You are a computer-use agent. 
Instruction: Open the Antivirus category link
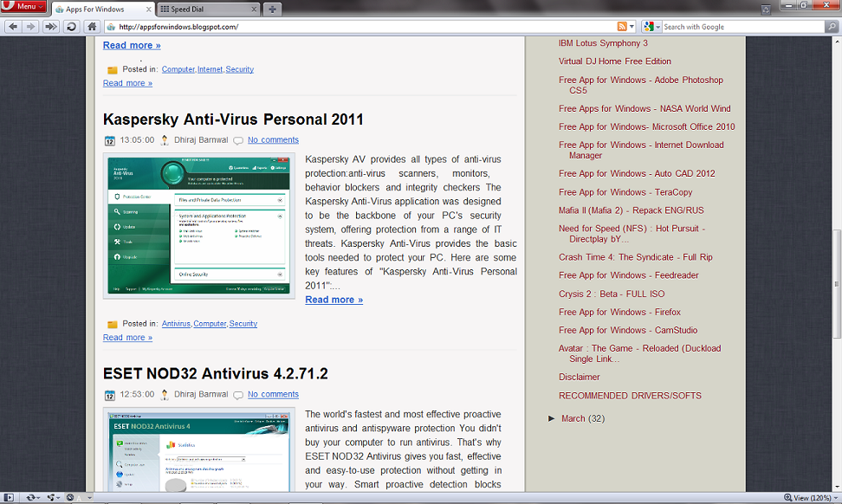pyautogui.click(x=176, y=324)
